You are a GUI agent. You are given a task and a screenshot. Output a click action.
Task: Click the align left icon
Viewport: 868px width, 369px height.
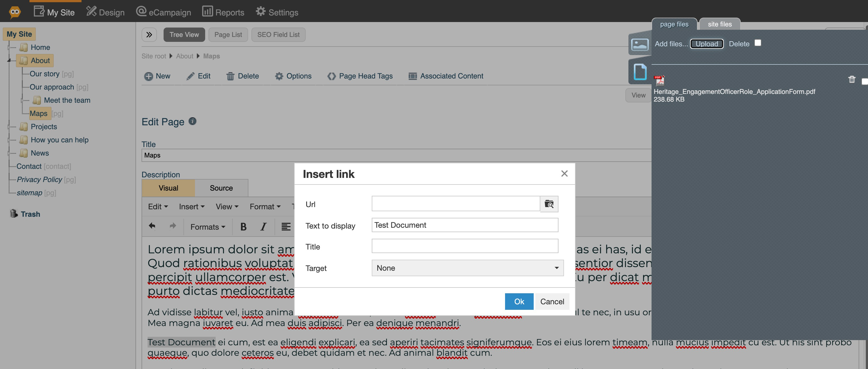[x=286, y=227]
